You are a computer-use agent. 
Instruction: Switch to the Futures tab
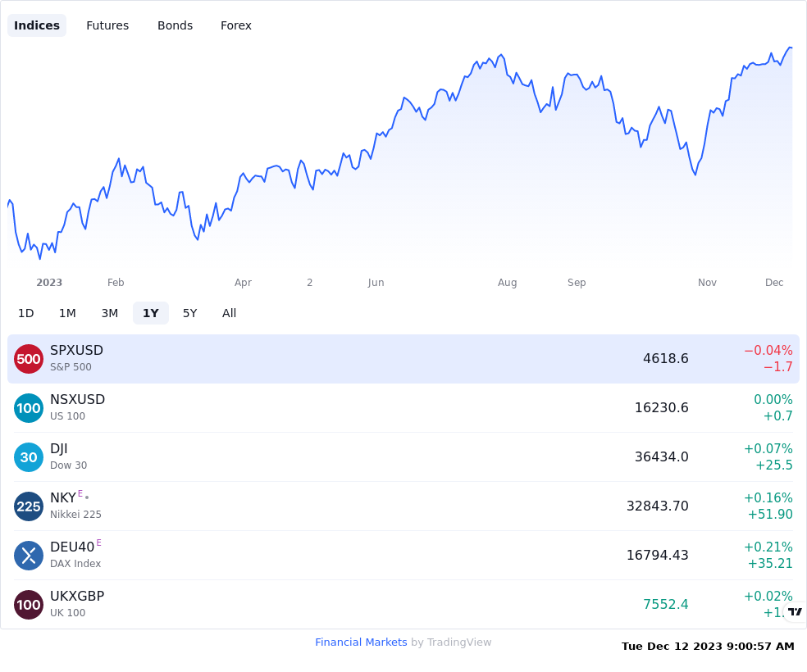coord(107,25)
